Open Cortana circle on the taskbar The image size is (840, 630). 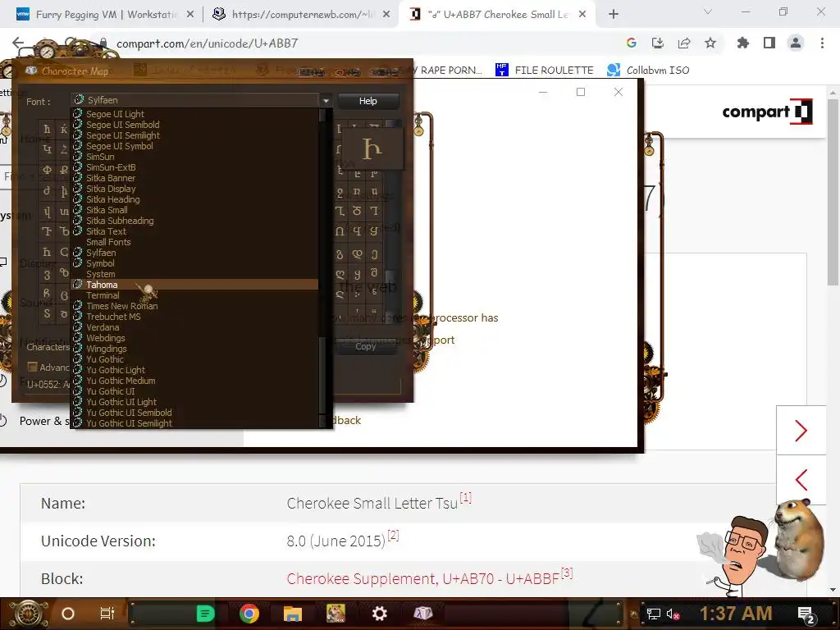(68, 614)
